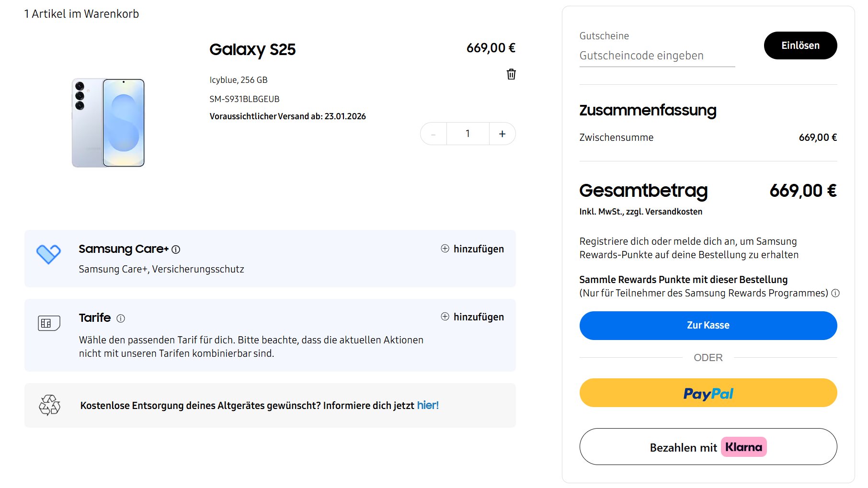Click the recycling icon
This screenshot has width=868, height=488.
point(49,405)
